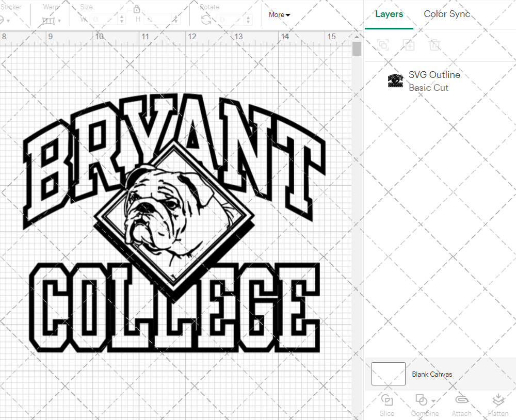Click the Group icon in the Layers panel
The image size is (516, 420).
(x=383, y=45)
